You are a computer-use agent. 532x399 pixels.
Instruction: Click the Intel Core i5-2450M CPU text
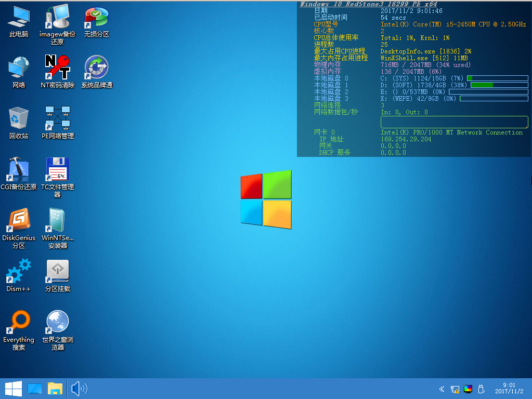(453, 24)
